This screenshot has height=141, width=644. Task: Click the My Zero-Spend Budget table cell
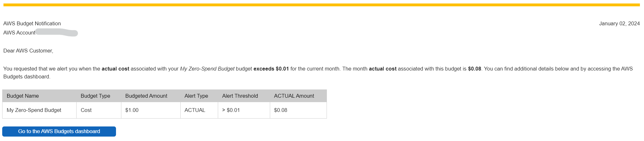[34, 110]
